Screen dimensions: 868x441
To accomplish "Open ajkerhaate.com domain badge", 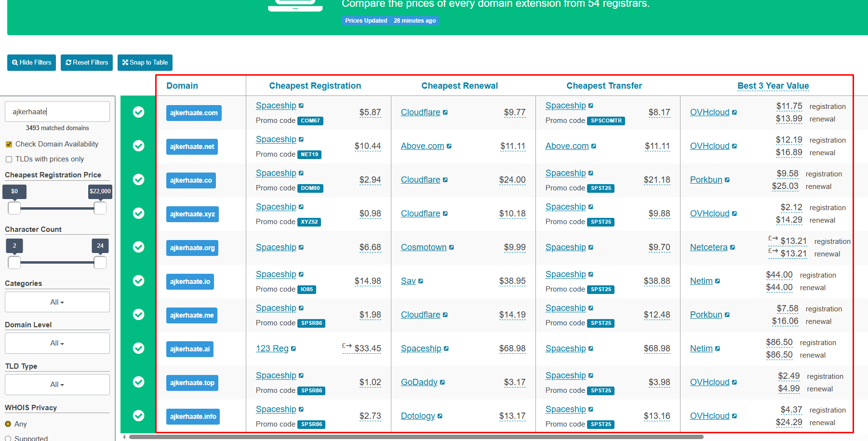I will point(194,113).
